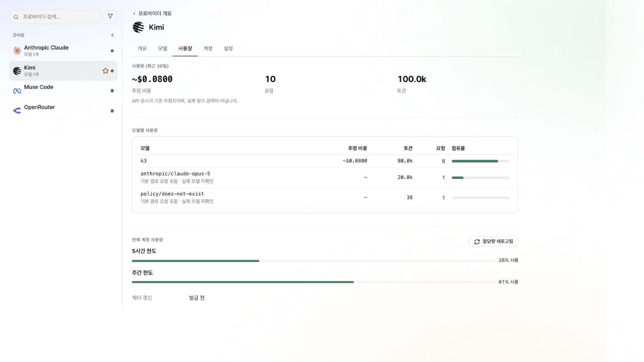Click the OpenRouter arrow logo
Viewport: 644px width, 362px height.
(17, 111)
